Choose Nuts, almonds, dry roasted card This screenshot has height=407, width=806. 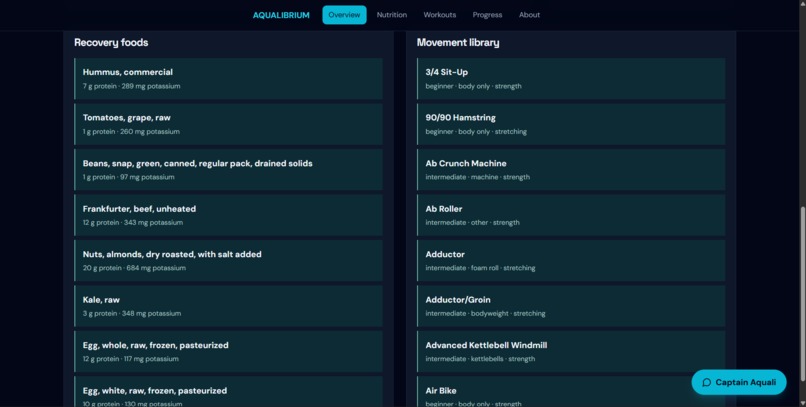[228, 261]
